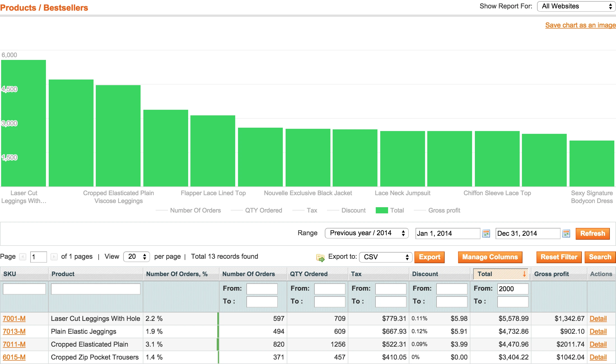Image resolution: width=616 pixels, height=364 pixels.
Task: View Detail for Plain Elastic Jeggings row
Action: pyautogui.click(x=598, y=332)
